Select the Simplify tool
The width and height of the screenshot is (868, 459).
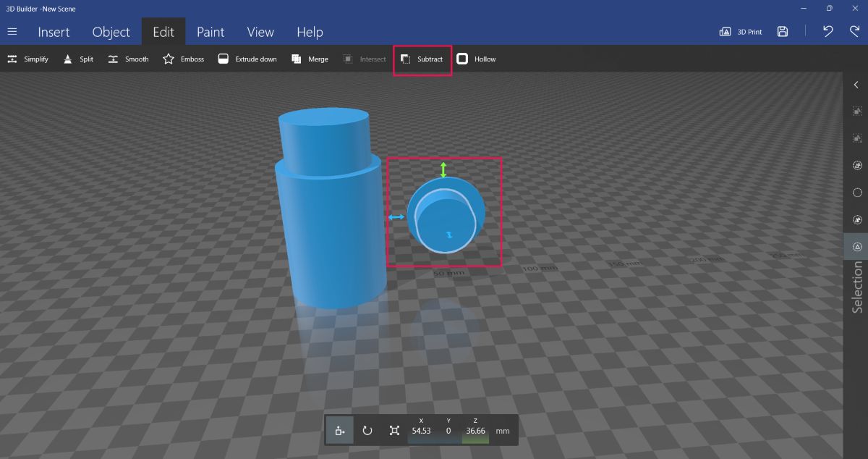pos(27,59)
